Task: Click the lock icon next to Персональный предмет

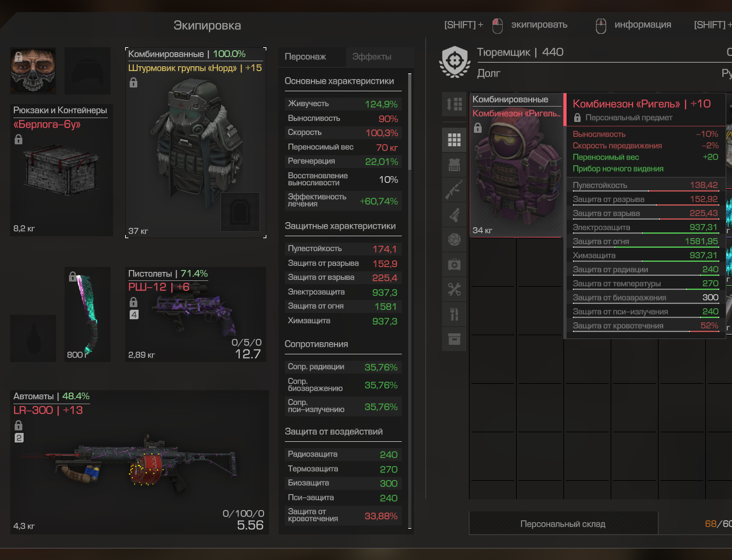Action: (577, 117)
